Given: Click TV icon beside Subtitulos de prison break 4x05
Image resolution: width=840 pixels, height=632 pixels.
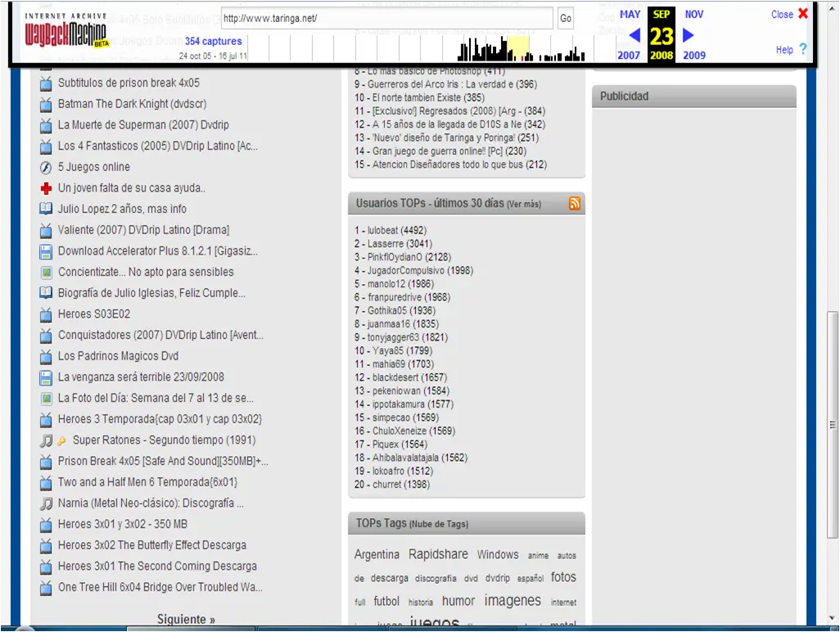Looking at the screenshot, I should (x=46, y=84).
